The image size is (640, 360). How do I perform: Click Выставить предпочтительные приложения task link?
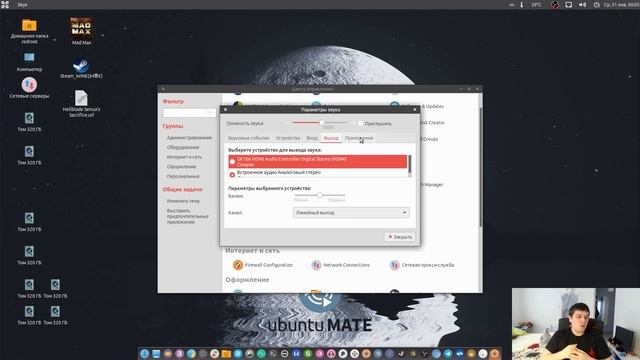click(187, 216)
